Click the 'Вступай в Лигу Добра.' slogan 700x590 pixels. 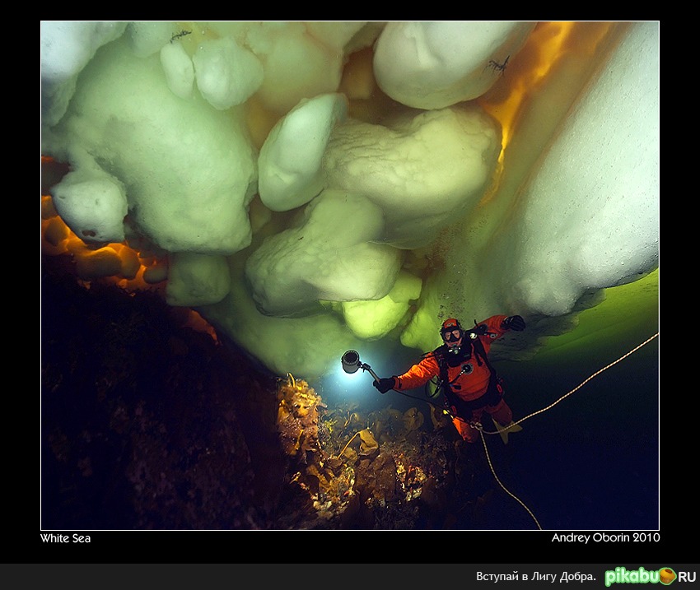click(x=535, y=577)
